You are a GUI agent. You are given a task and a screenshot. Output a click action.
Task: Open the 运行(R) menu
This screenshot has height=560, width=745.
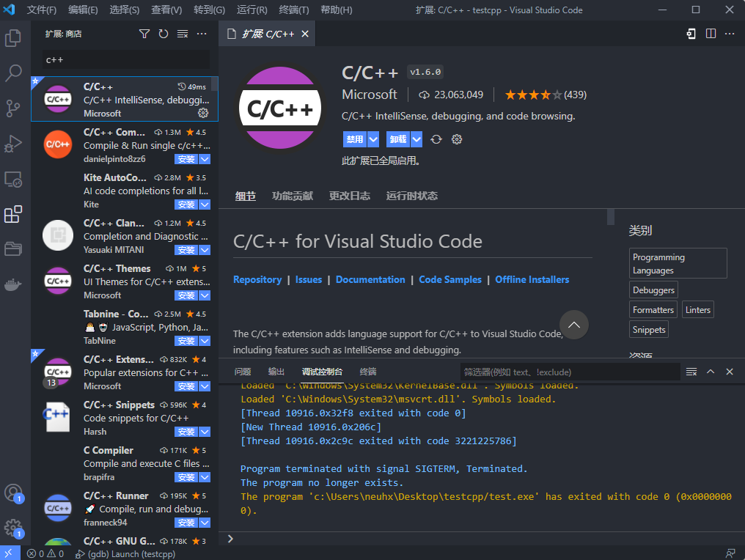point(252,10)
